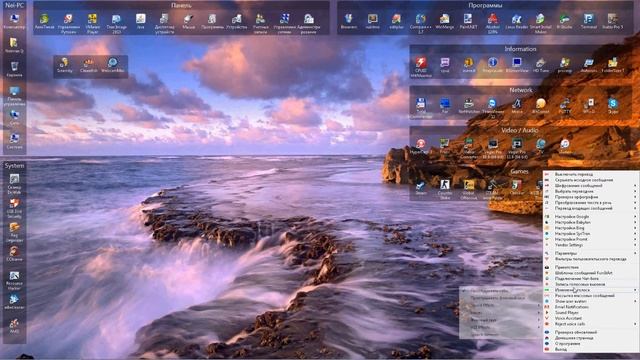Select Настройки SysTran menu entry
Image resolution: width=640 pixels, height=360 pixels.
(591, 234)
